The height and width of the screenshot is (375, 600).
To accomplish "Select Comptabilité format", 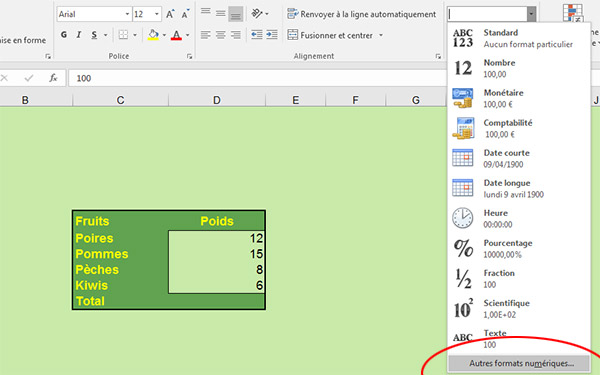I will point(518,129).
